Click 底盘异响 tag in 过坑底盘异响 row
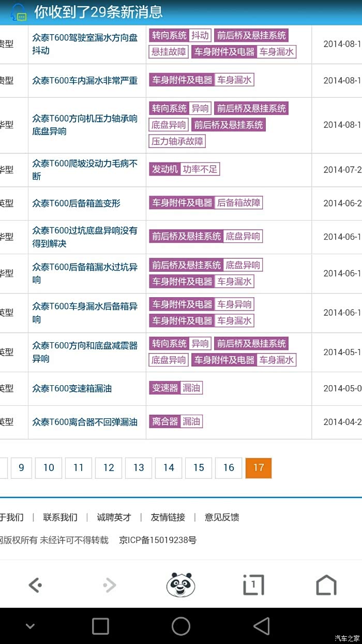Screen dimensions: 362x644 point(243,236)
